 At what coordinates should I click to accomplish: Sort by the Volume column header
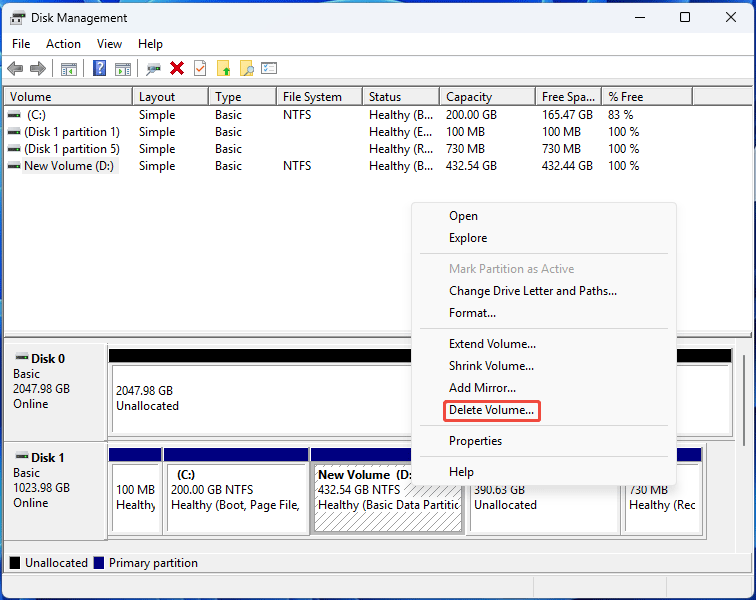68,97
